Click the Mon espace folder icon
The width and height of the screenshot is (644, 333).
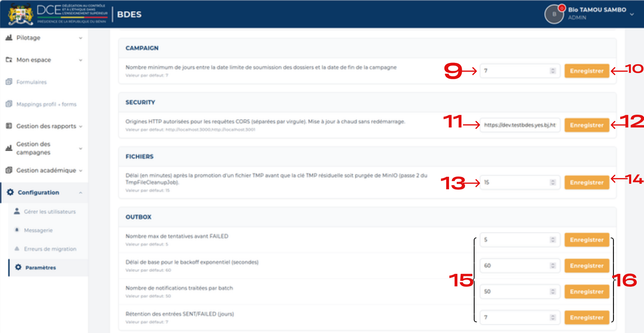click(9, 59)
